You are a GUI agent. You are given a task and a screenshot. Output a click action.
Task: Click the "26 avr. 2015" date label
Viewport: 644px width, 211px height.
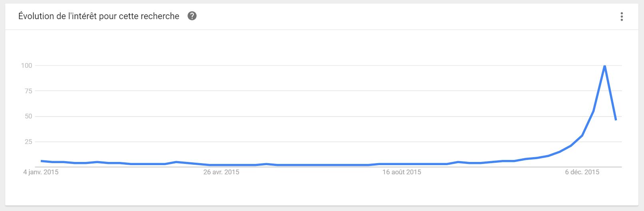tap(221, 172)
